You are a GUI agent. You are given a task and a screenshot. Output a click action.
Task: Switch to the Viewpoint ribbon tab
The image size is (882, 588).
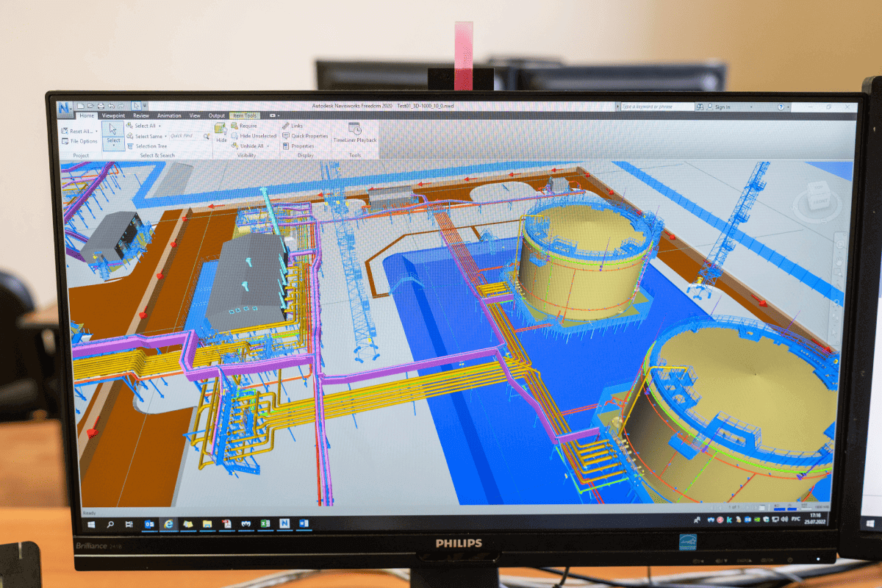[x=113, y=115]
